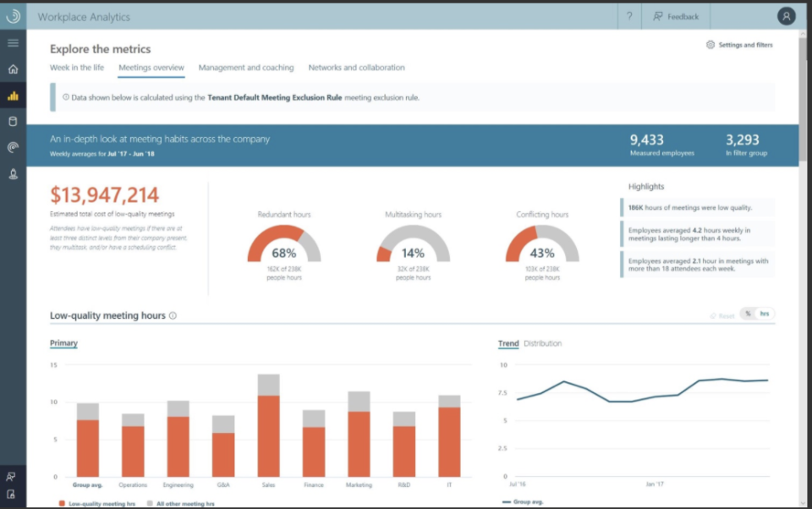Open the account menu from the avatar

[785, 15]
